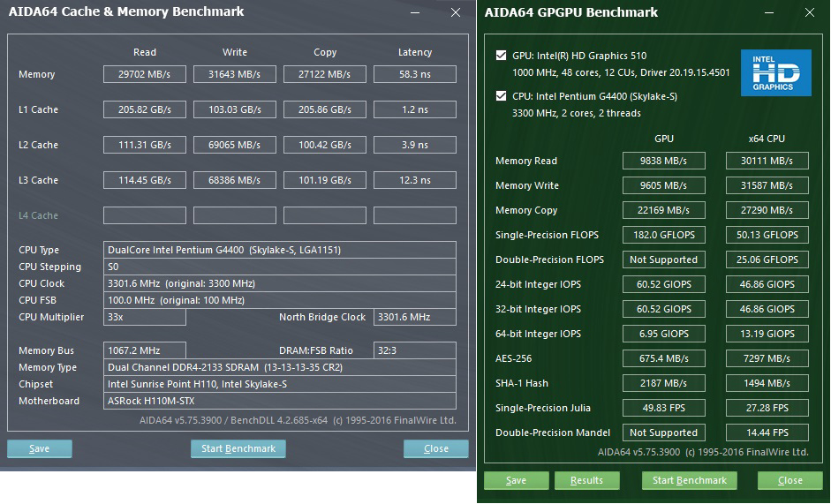
Task: Select GPU 24-bit Integer IOPS 60.52 GIOPS
Action: [663, 284]
